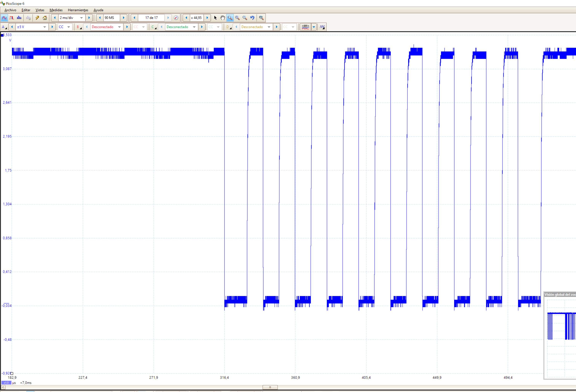
Task: Open the Vistas menu
Action: click(40, 10)
